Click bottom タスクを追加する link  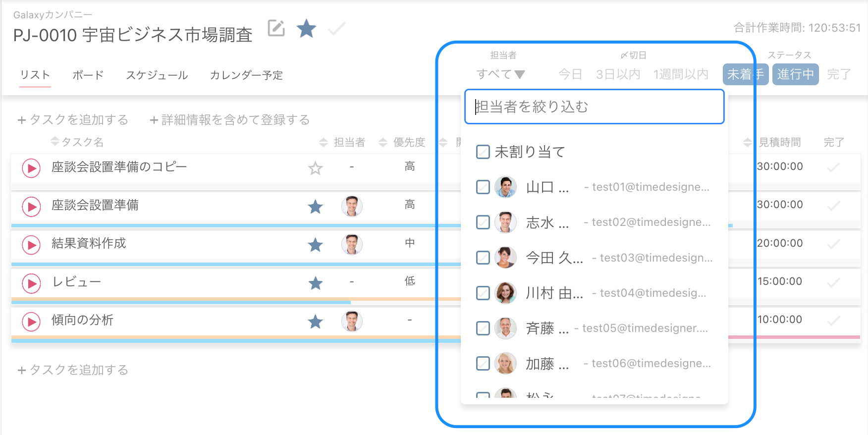(73, 370)
